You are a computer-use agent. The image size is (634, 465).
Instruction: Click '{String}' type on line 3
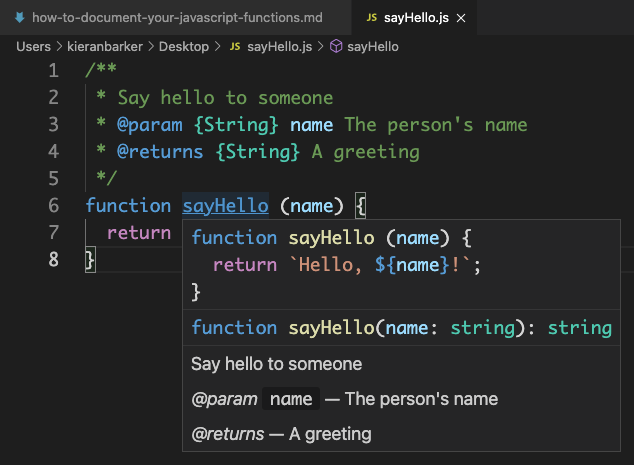point(236,125)
